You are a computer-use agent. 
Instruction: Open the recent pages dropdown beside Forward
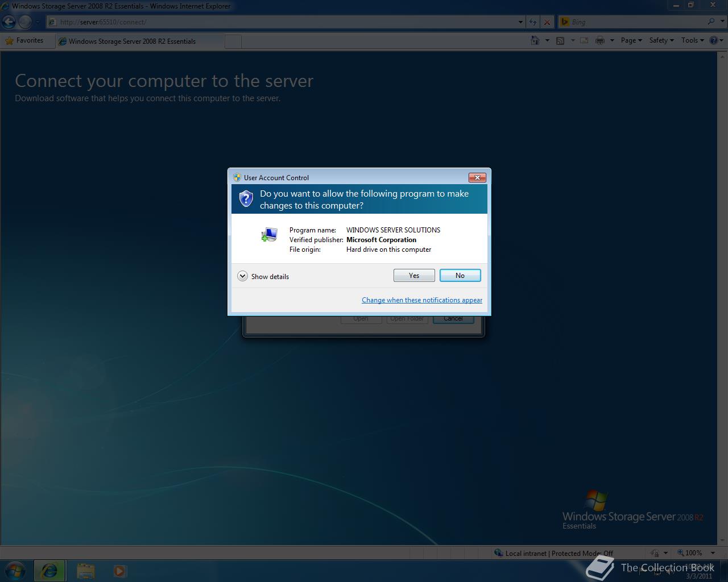coord(38,22)
